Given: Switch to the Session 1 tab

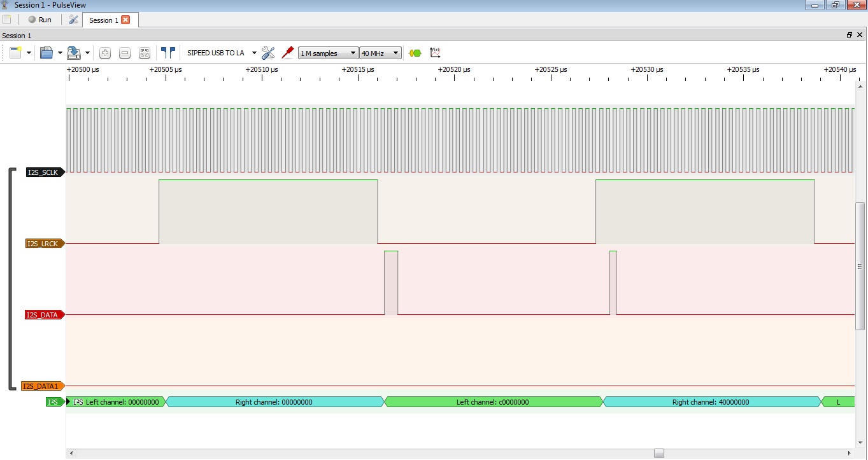Looking at the screenshot, I should pos(103,20).
